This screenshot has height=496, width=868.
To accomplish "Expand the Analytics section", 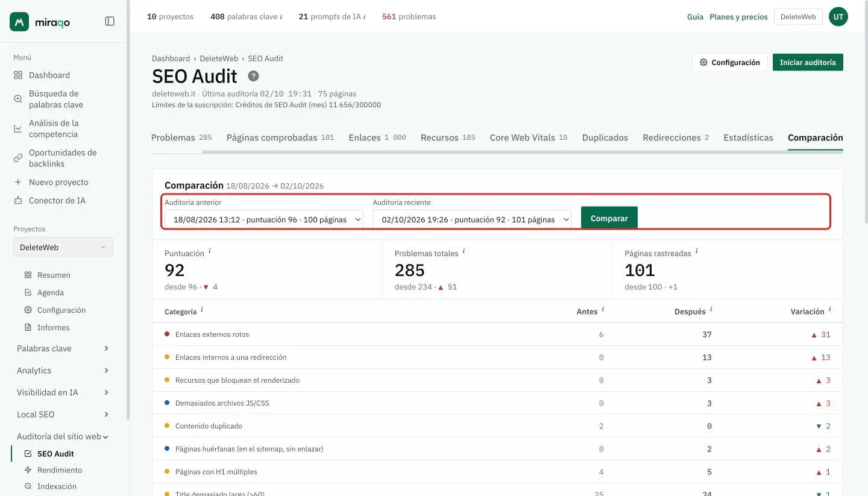I will tap(63, 371).
